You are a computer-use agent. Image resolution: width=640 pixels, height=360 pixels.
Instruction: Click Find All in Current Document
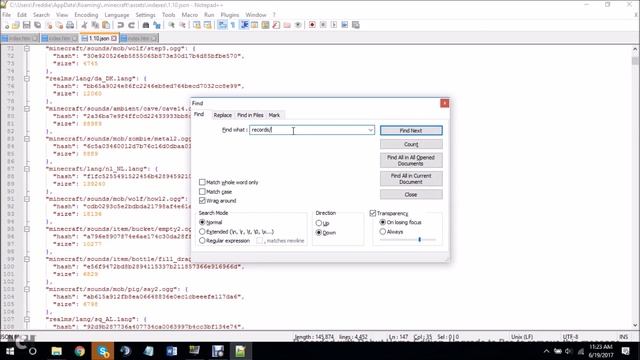[411, 179]
